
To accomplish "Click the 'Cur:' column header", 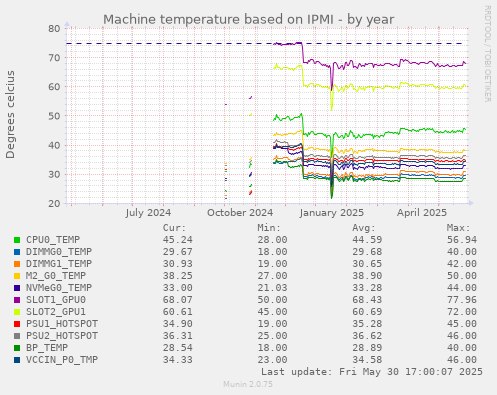I will click(x=174, y=228).
